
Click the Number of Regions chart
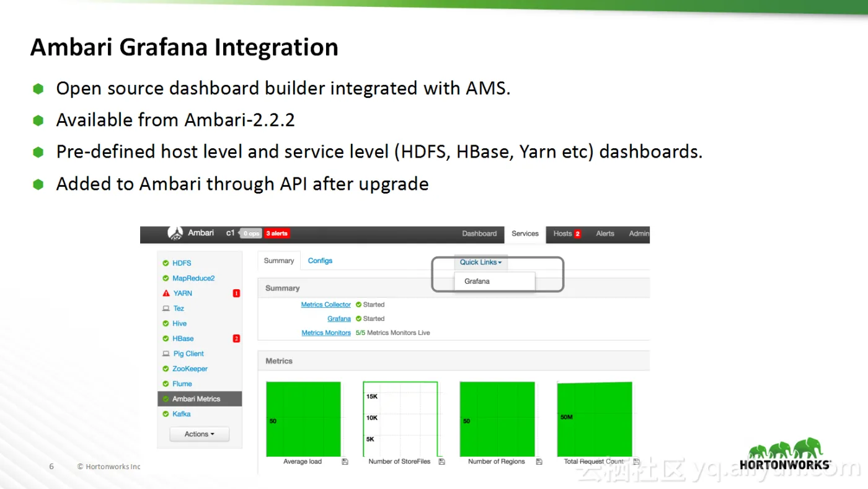tap(497, 419)
